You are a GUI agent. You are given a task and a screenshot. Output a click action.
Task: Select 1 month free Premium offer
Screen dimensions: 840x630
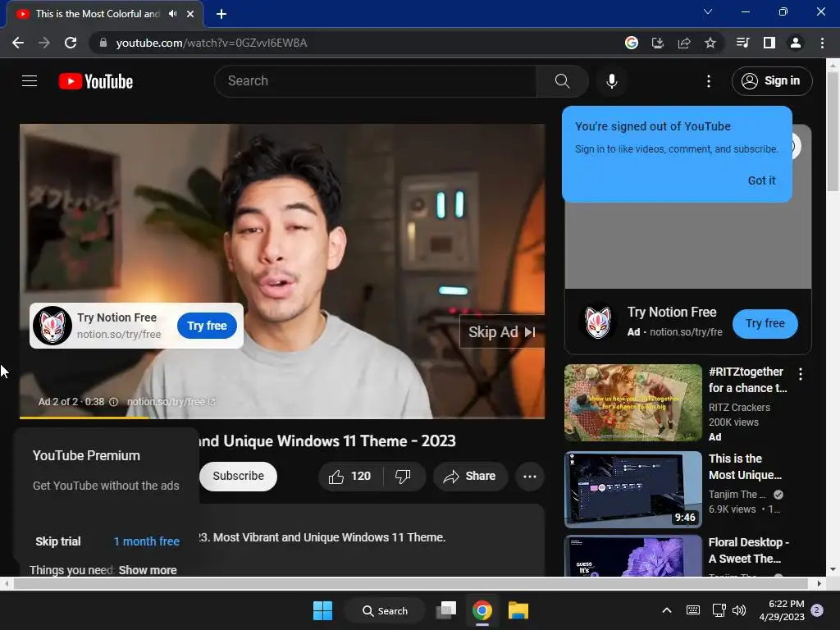pos(146,541)
